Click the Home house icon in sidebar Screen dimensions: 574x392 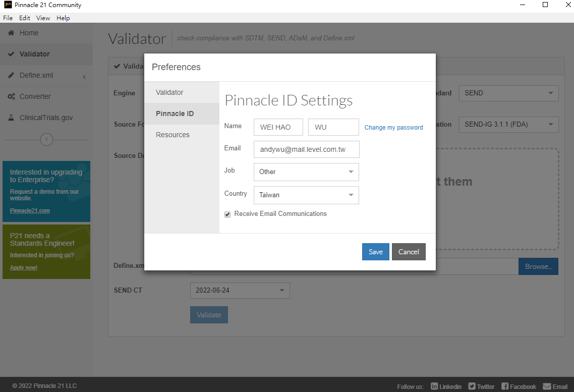click(x=11, y=33)
